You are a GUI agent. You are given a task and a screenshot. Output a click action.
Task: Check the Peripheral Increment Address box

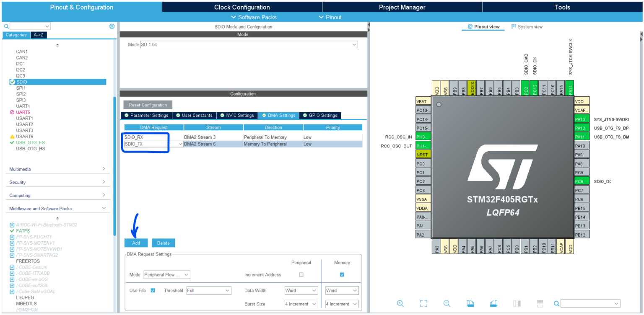pos(301,274)
